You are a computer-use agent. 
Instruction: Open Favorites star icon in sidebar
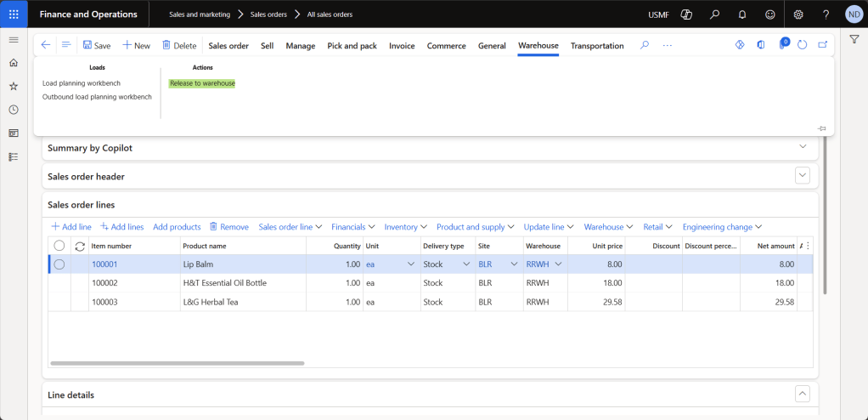[x=14, y=86]
